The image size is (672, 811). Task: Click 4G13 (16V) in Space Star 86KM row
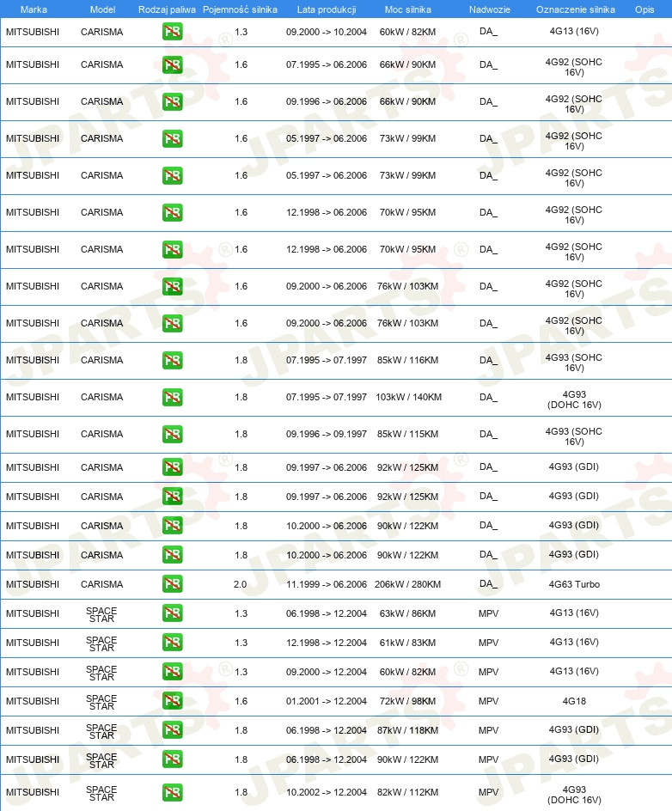574,613
